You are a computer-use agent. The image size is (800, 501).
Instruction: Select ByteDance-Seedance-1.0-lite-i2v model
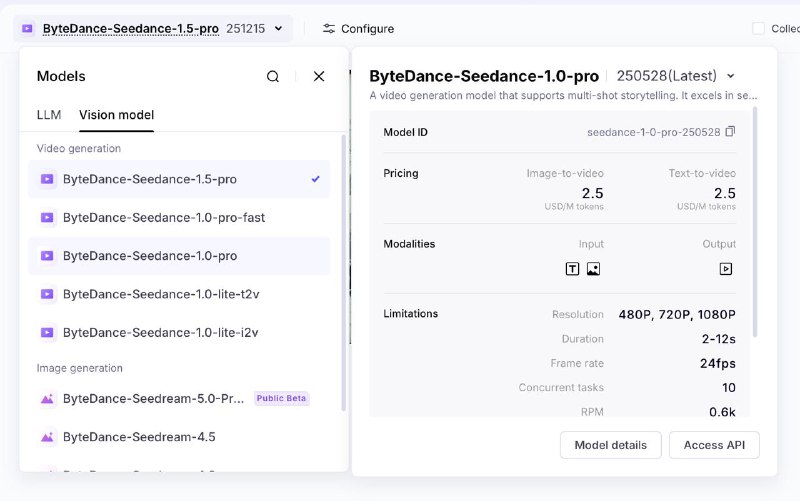click(x=179, y=333)
